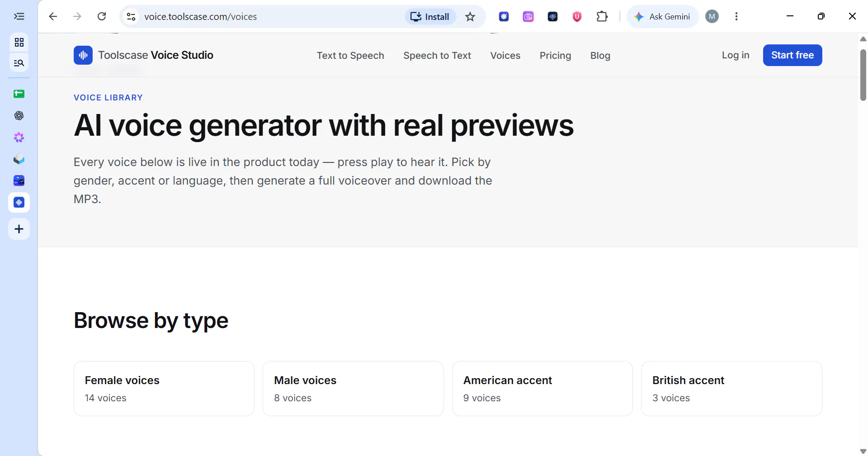Open the Voices nav item
Image resolution: width=868 pixels, height=456 pixels.
(505, 55)
